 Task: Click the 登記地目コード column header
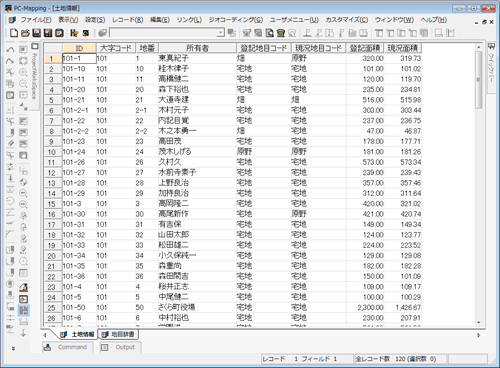click(264, 48)
